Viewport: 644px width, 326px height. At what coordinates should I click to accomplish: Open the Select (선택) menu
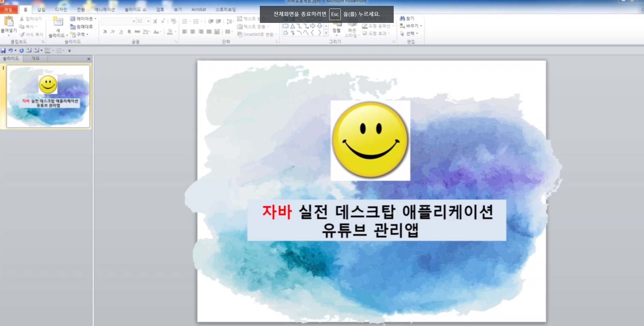coord(409,33)
